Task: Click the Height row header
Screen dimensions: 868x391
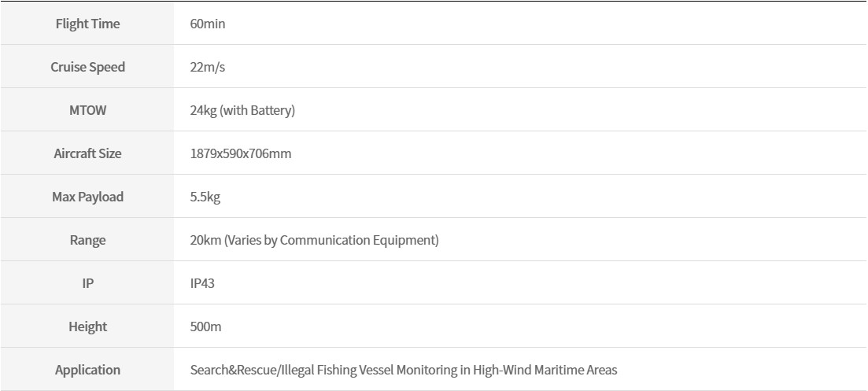Action: (x=87, y=326)
